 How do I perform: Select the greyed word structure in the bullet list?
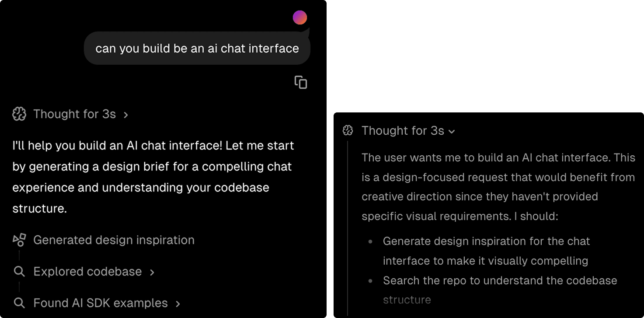[x=407, y=300]
